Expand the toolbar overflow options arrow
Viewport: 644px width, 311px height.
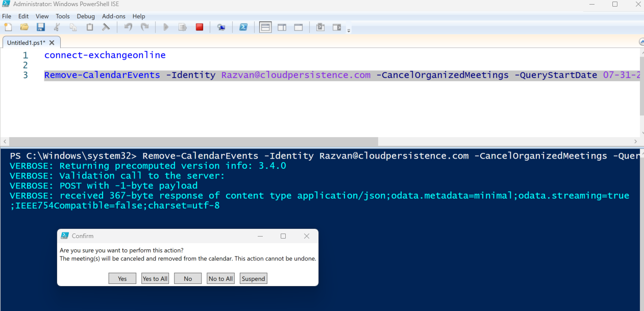click(x=349, y=31)
